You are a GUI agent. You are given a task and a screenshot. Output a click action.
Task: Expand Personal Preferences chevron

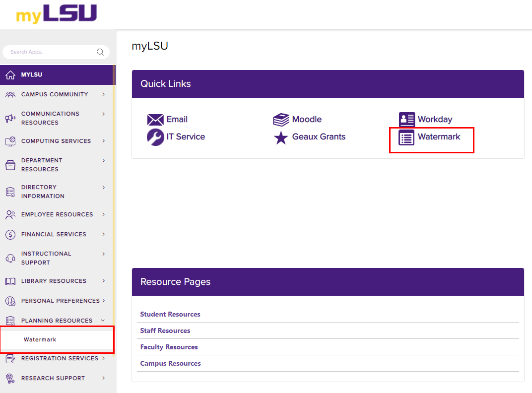tap(104, 301)
